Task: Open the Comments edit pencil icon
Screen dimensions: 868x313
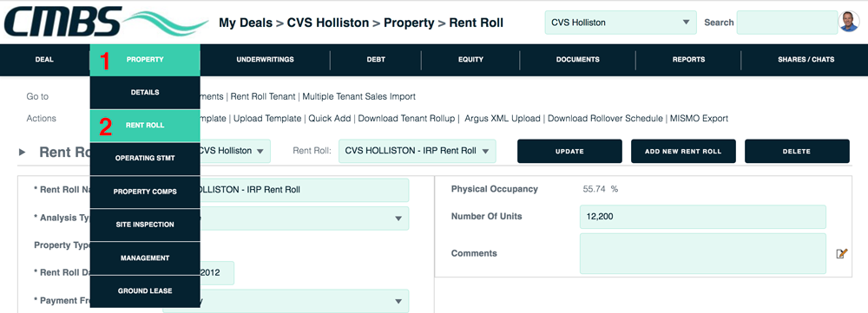Action: pos(841,253)
